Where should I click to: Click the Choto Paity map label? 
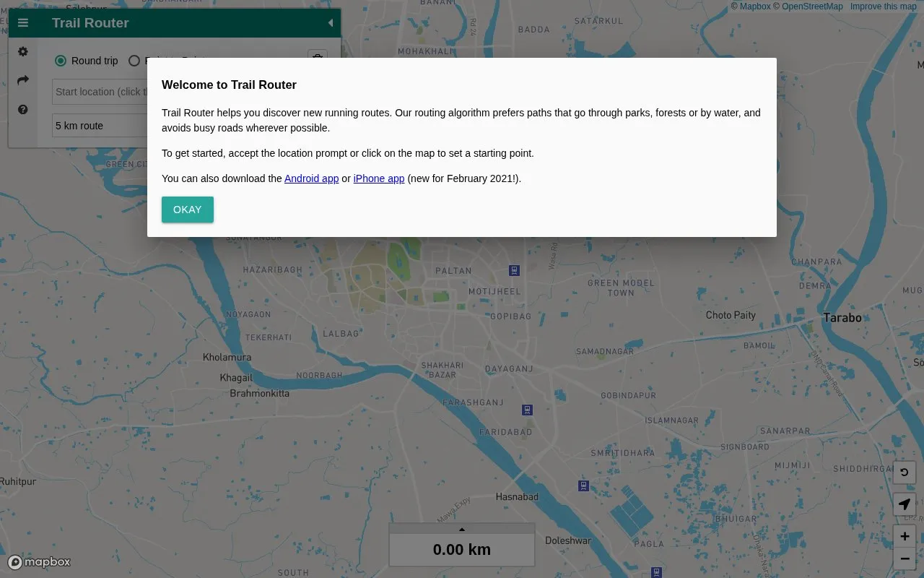point(731,315)
